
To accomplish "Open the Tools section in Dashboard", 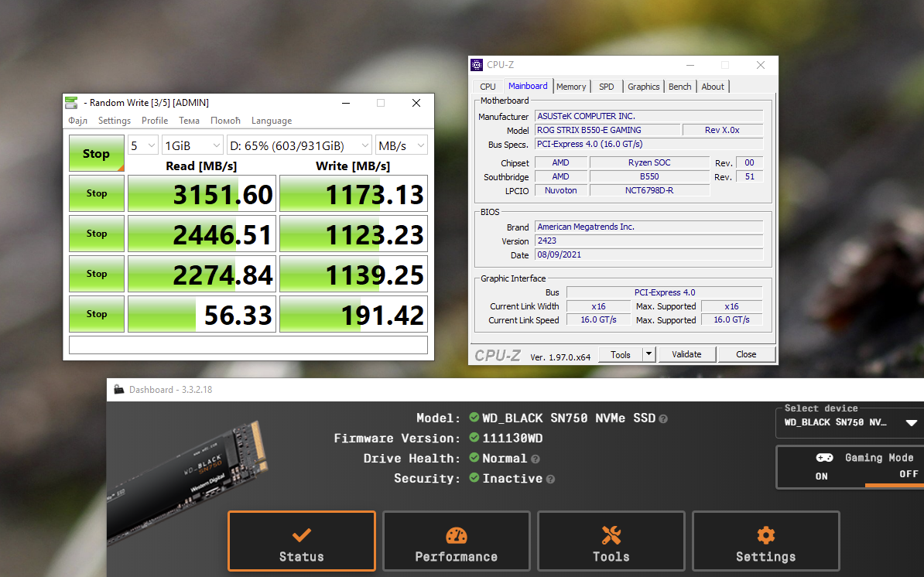I will point(611,541).
